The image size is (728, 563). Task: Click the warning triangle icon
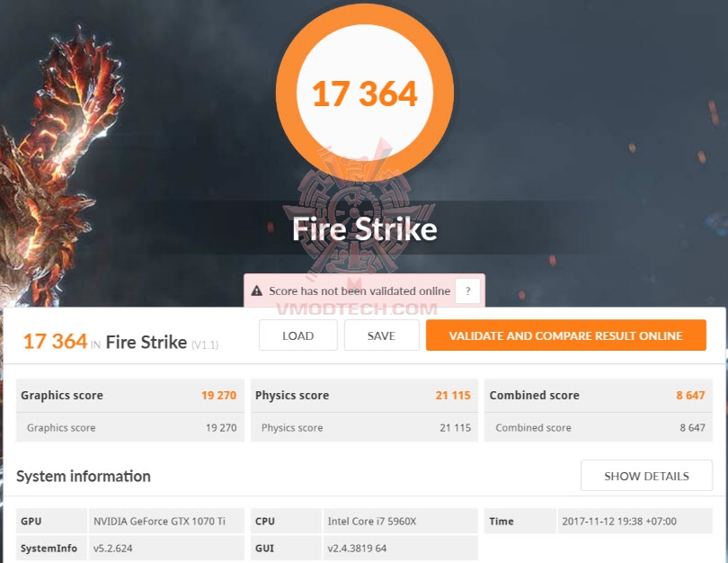(x=257, y=291)
